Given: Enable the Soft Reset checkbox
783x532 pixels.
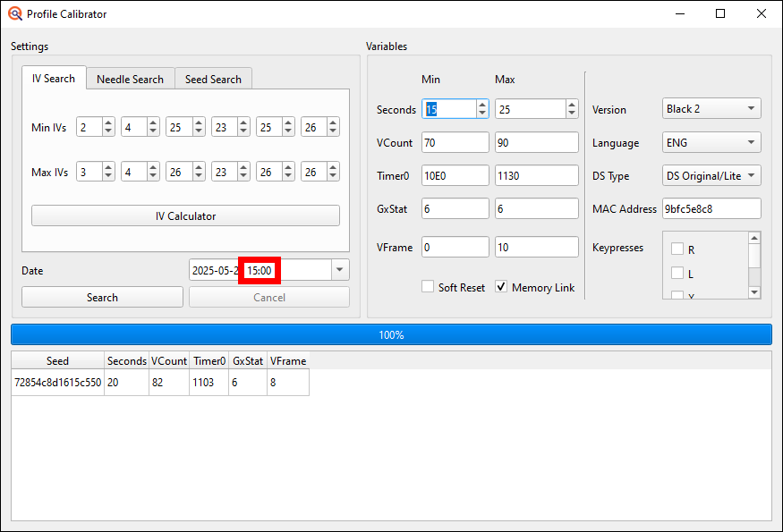Looking at the screenshot, I should point(427,287).
